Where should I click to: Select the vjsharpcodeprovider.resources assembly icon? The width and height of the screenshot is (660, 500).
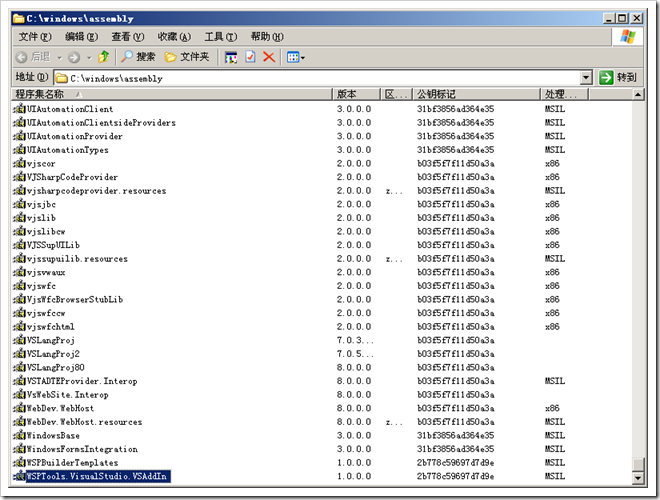(x=19, y=191)
